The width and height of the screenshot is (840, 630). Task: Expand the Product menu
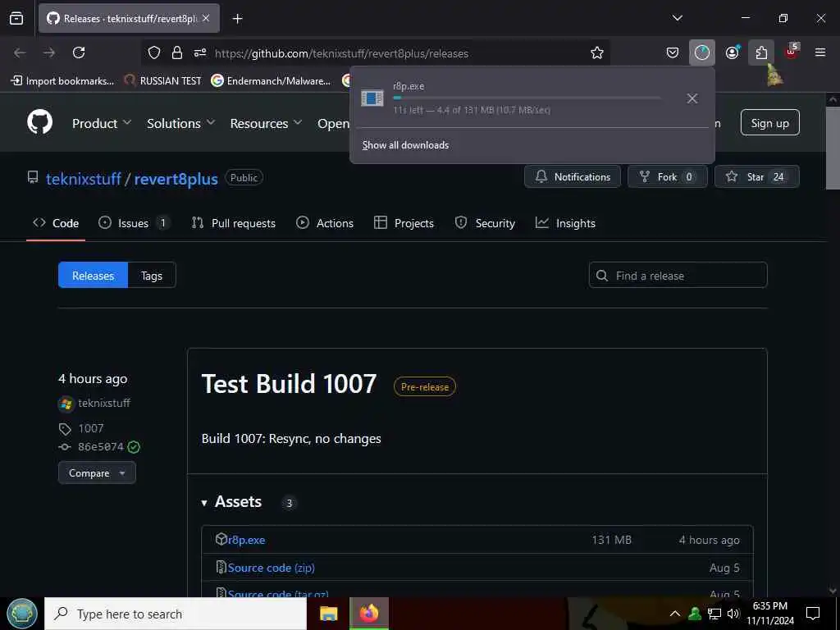pyautogui.click(x=102, y=123)
